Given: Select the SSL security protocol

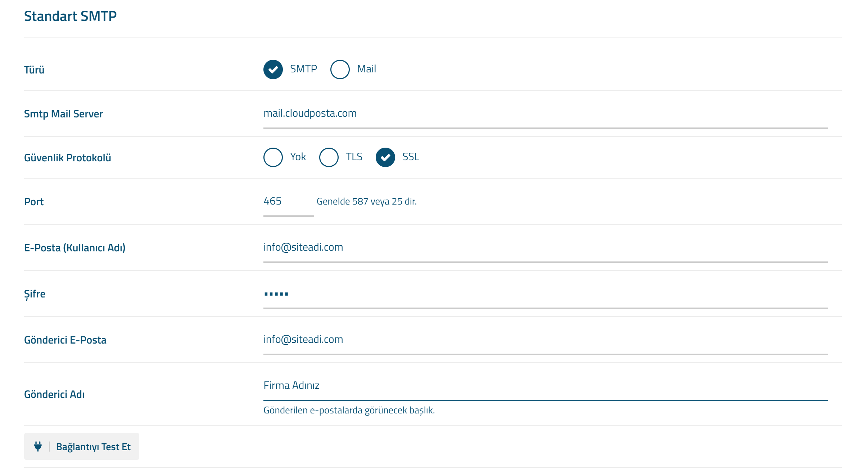Looking at the screenshot, I should [386, 157].
